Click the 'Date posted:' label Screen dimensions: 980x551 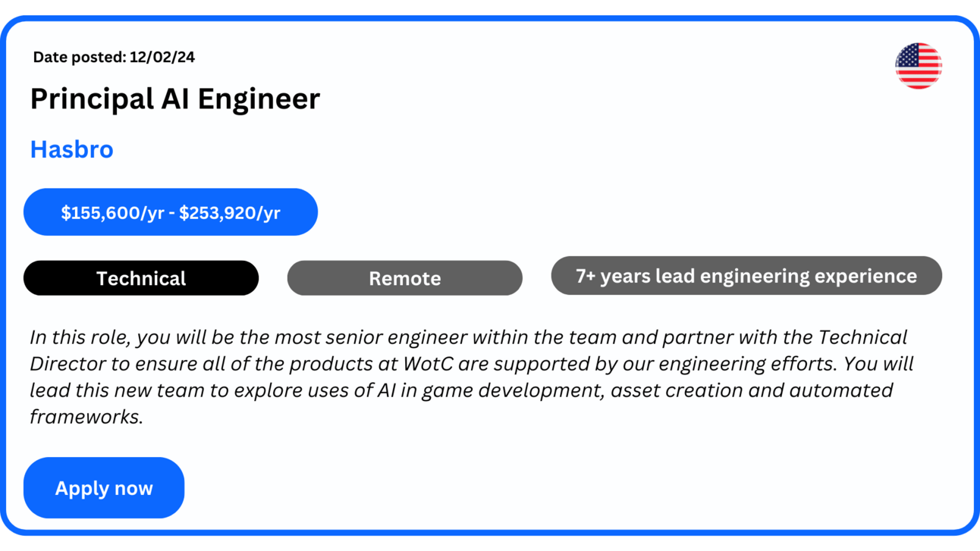(x=80, y=58)
